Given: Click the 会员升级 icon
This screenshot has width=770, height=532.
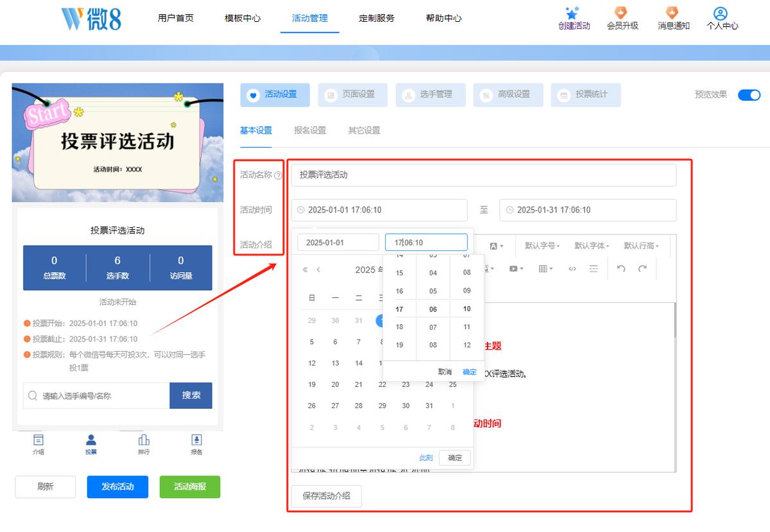Looking at the screenshot, I should 621,13.
